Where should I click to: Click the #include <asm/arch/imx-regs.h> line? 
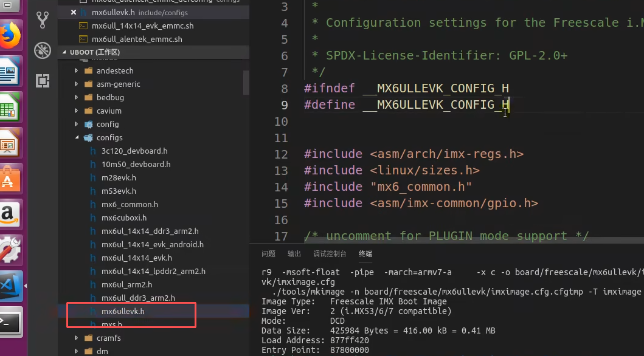(414, 154)
